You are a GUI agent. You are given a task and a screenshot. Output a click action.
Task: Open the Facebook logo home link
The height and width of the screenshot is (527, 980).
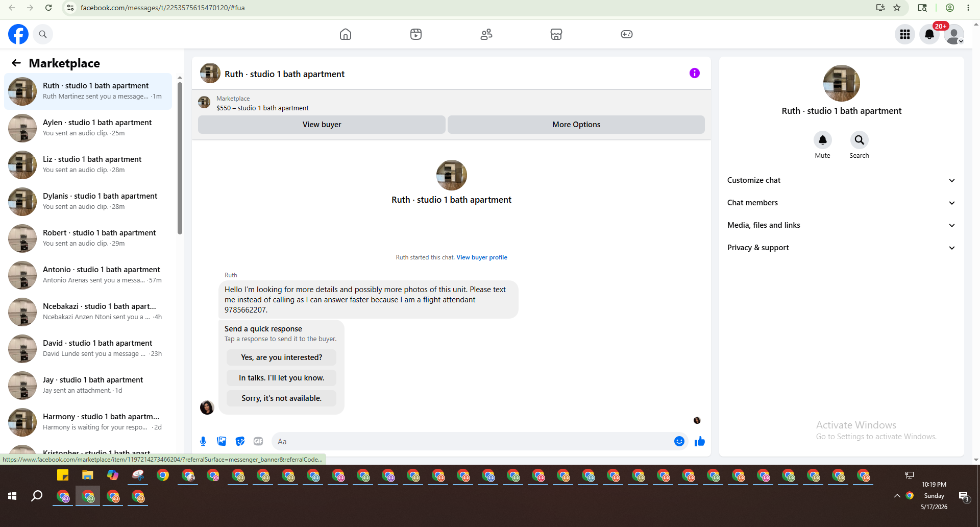pos(18,34)
